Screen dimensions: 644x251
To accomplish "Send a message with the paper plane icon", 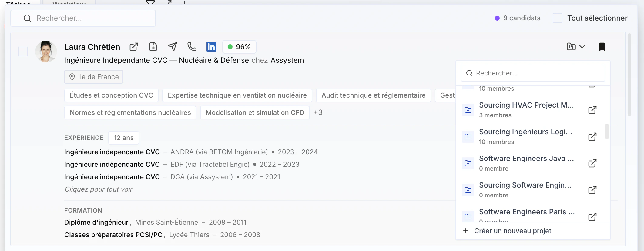I will [x=173, y=47].
